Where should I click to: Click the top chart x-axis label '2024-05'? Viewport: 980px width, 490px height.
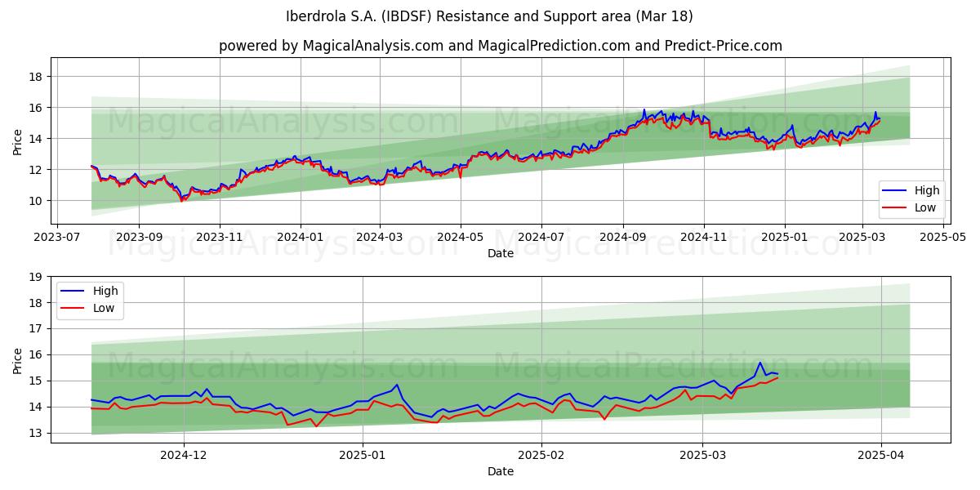click(x=461, y=238)
